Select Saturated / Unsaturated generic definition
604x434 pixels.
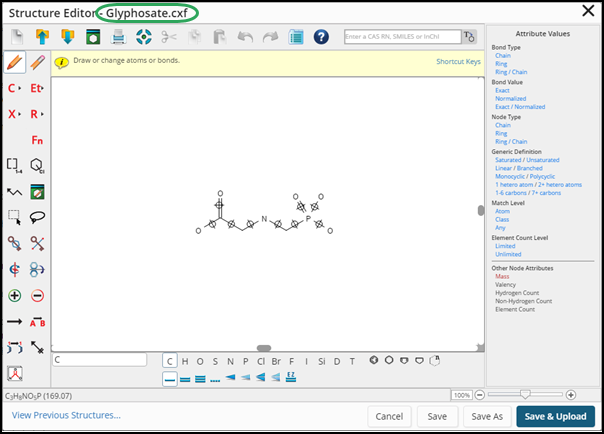point(527,160)
